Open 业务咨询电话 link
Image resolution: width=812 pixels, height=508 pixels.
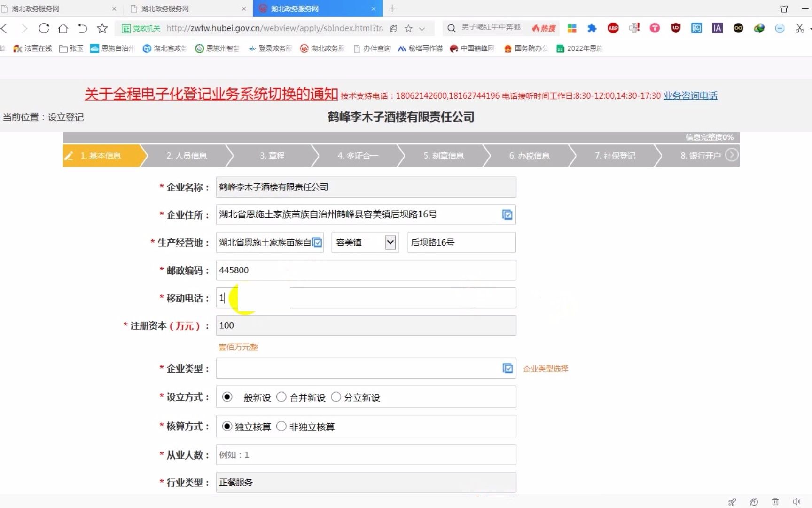click(x=690, y=96)
